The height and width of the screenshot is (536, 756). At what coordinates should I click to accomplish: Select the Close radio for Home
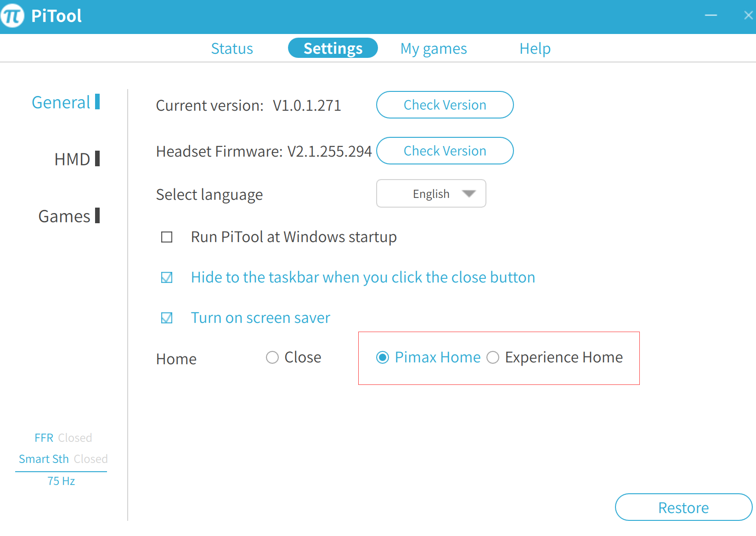click(272, 357)
